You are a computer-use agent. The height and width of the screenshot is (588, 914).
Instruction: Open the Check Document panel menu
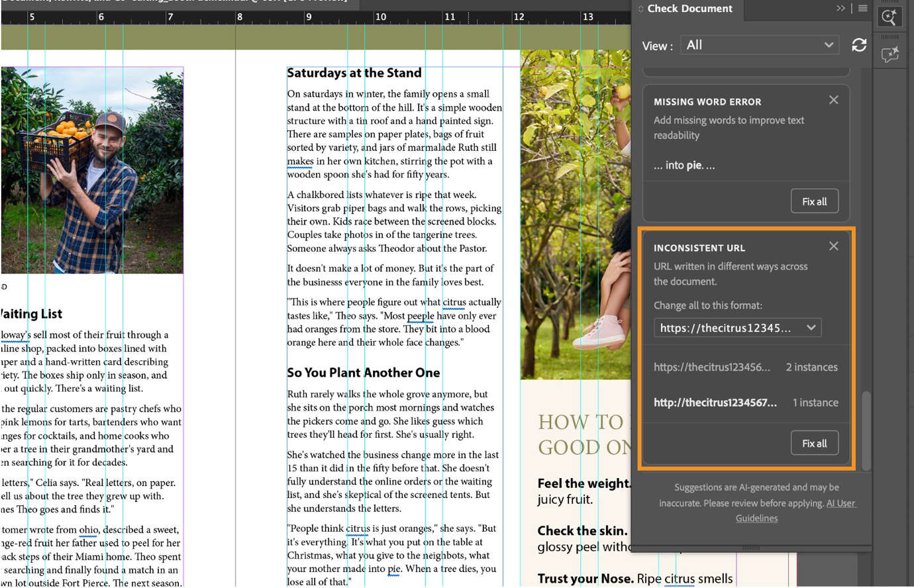click(x=862, y=9)
